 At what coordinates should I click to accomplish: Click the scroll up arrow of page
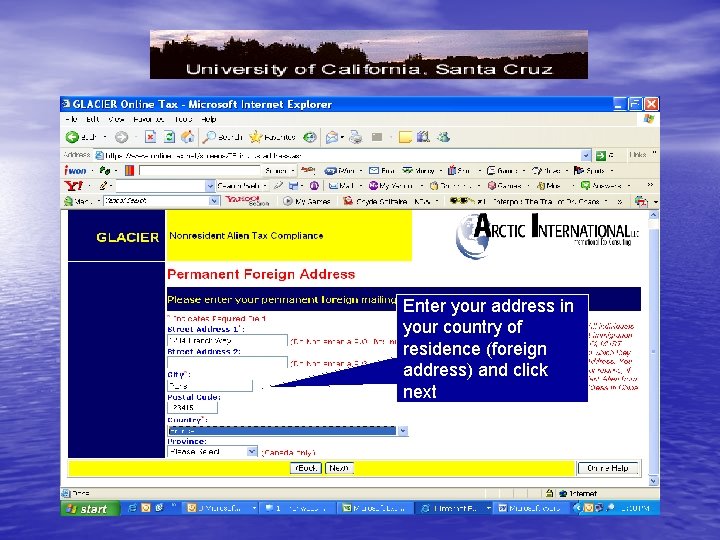pyautogui.click(x=653, y=215)
